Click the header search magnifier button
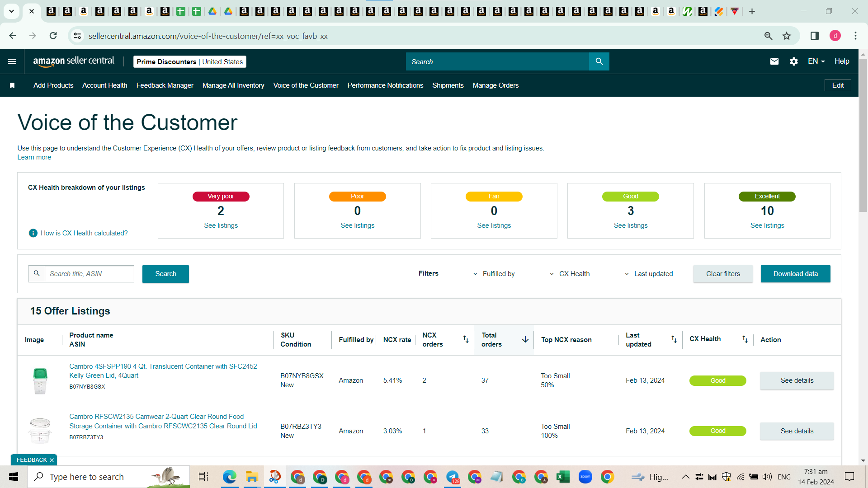The width and height of the screenshot is (868, 488). pos(599,61)
